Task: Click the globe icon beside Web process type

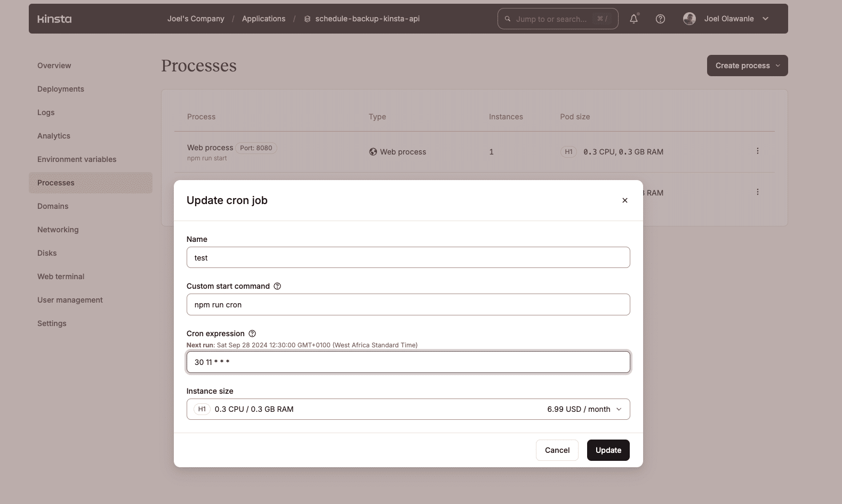Action: 373,152
